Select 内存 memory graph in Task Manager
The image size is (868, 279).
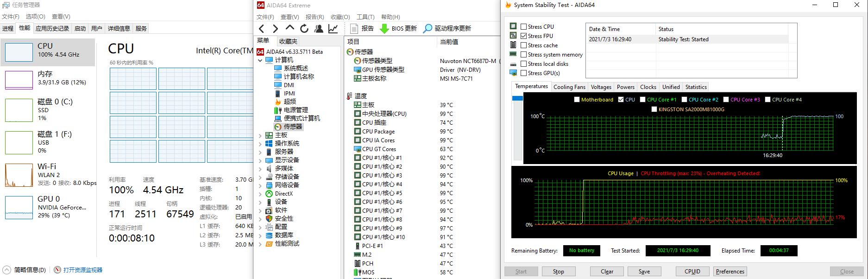click(x=19, y=80)
